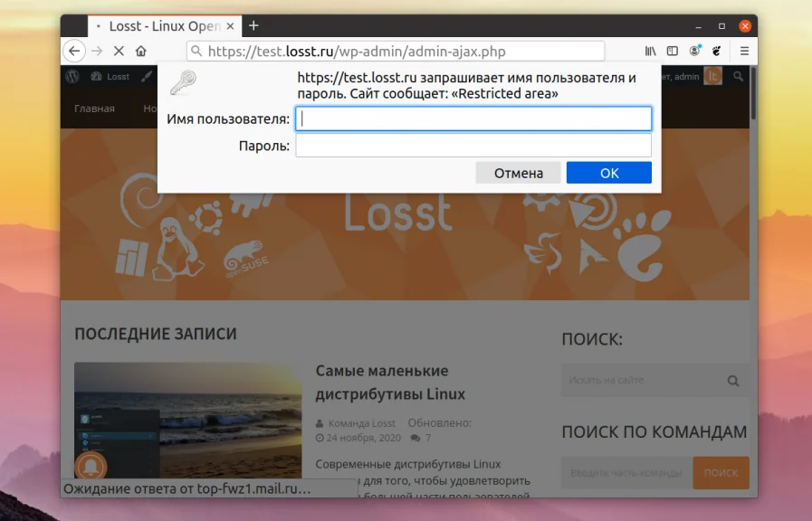812x521 pixels.
Task: Click the Имя пользователя input field
Action: (473, 118)
